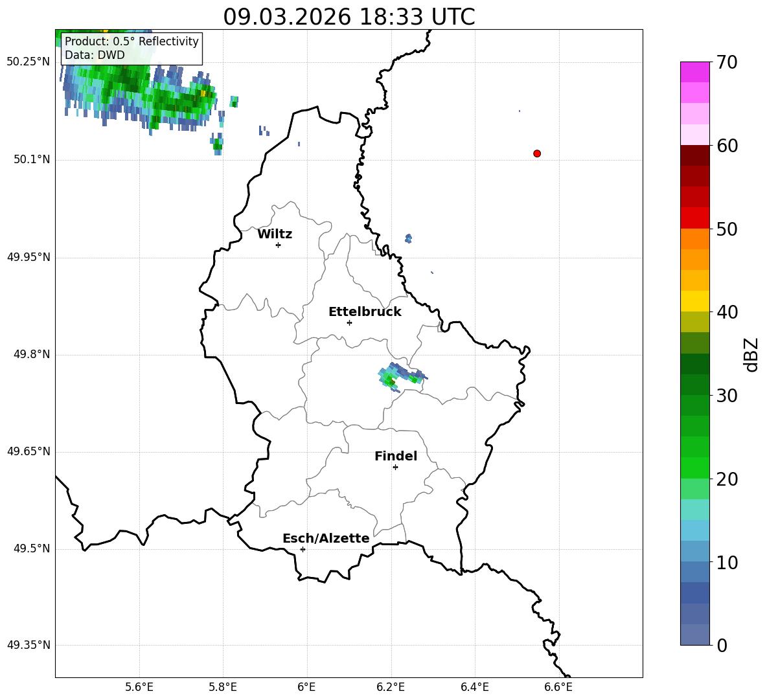The height and width of the screenshot is (700, 767).
Task: Click the 49.5°N latitude label
Action: [x=32, y=548]
